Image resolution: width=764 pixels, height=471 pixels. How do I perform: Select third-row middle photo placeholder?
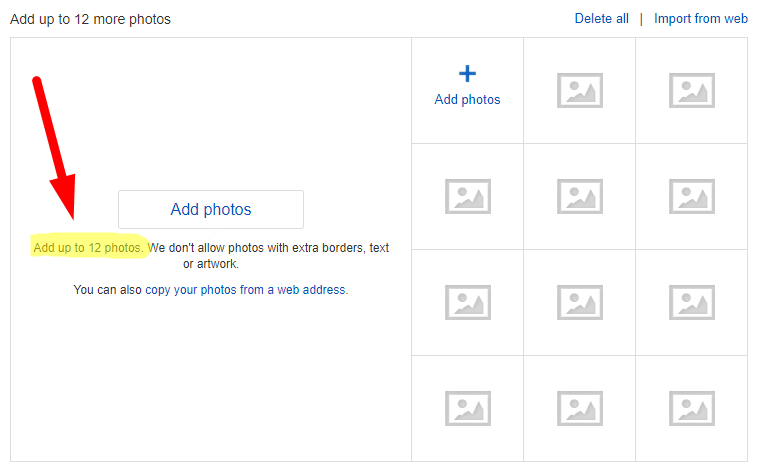(579, 302)
